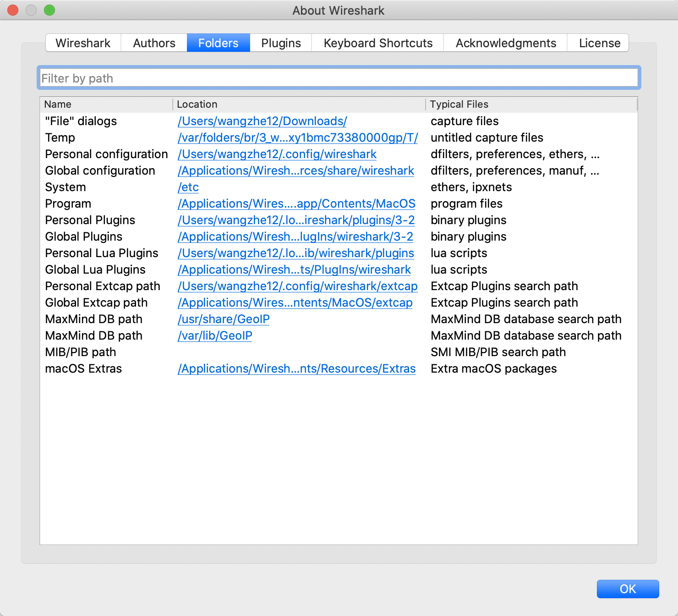Switch to the Wireshark tab
Viewport: 678px width, 616px height.
(83, 43)
